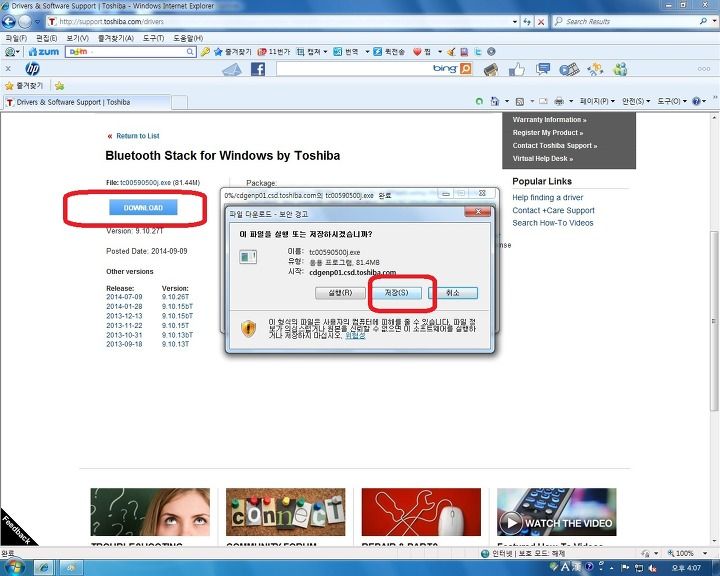The height and width of the screenshot is (576, 720).
Task: Click the add-to-favorites star icon
Action: [x=59, y=86]
